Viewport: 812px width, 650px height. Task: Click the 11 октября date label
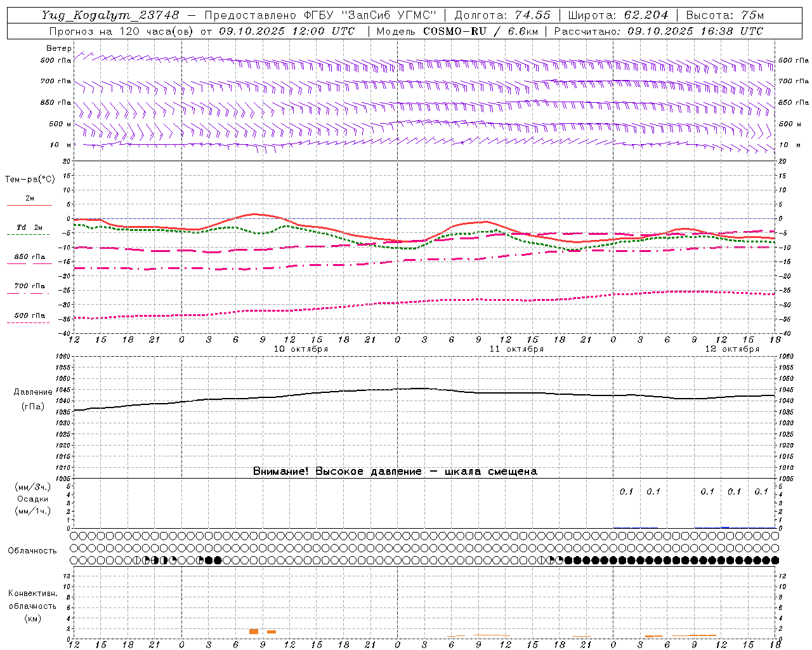pos(516,349)
